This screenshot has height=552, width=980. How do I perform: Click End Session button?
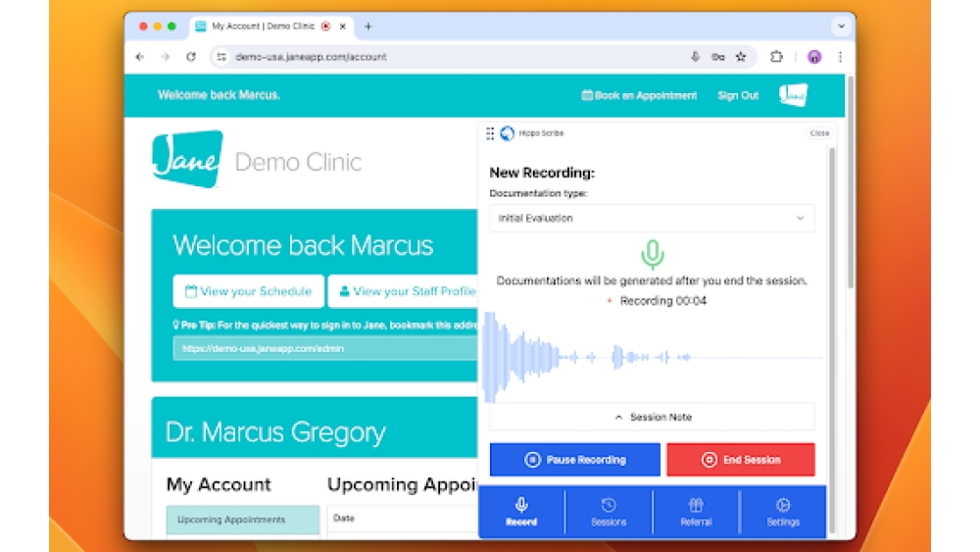[x=741, y=460]
